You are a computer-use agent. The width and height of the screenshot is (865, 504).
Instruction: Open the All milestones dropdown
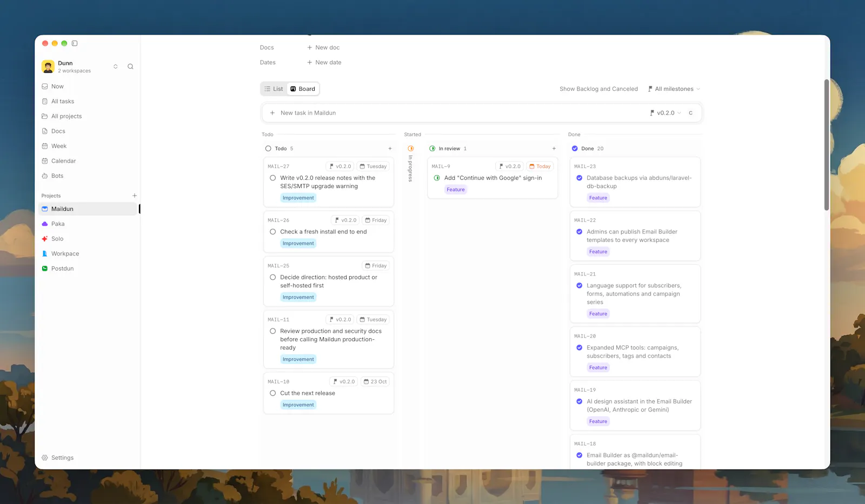coord(674,89)
